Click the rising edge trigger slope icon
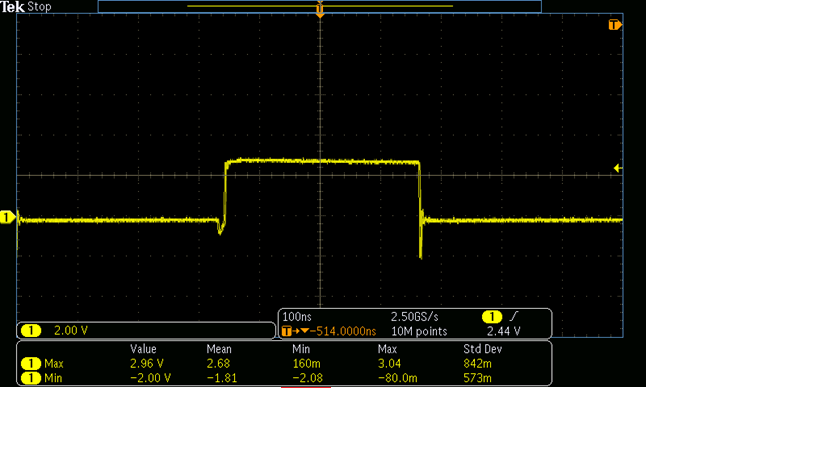Viewport: 819px width, 460px height. [x=514, y=316]
